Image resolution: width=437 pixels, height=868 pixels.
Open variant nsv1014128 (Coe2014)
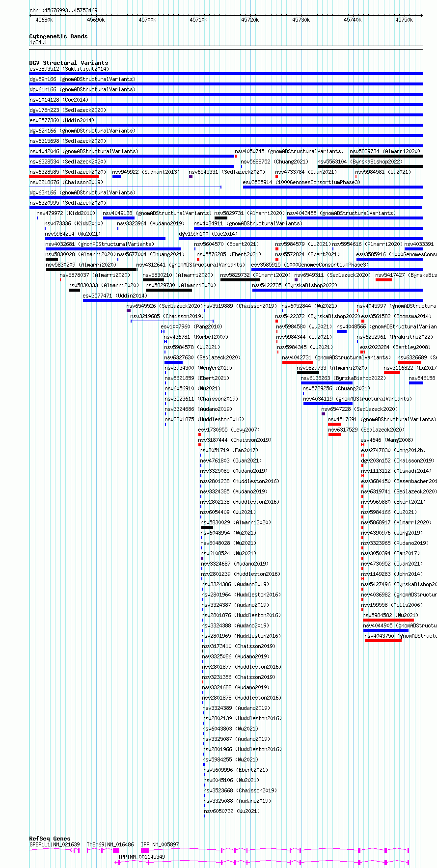[59, 100]
